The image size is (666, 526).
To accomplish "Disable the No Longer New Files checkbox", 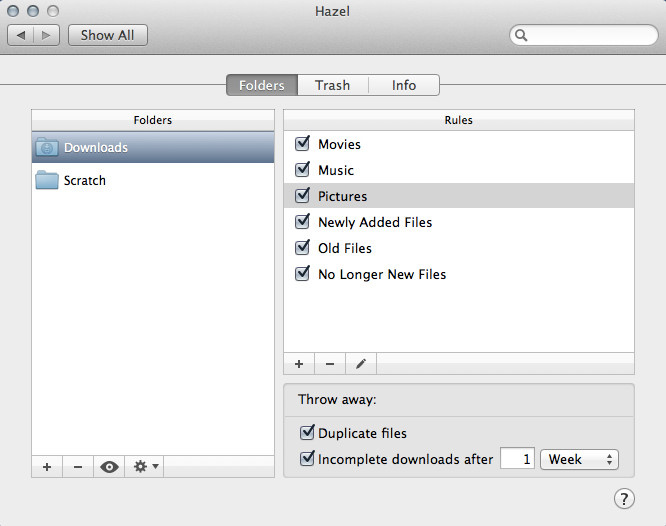I will pos(302,273).
